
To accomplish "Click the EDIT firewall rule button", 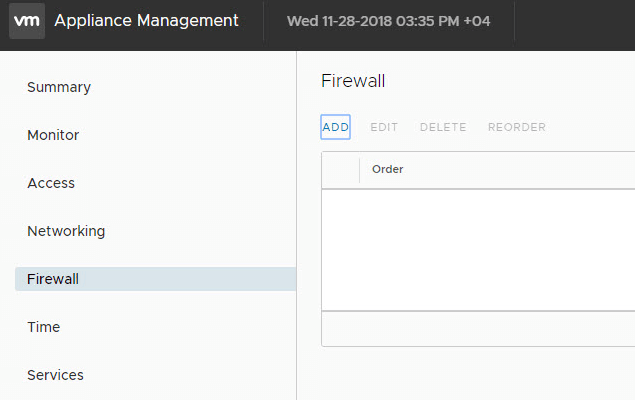I will click(x=384, y=127).
